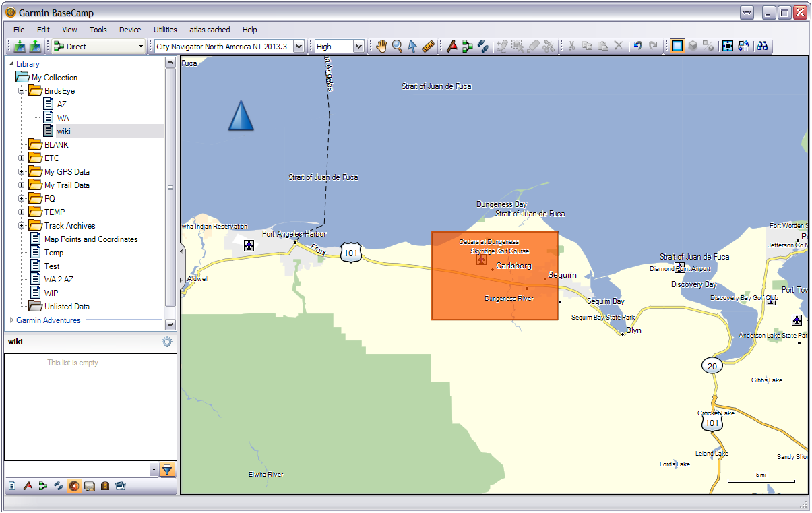
Task: Click the icon left of the binoculars
Action: pyautogui.click(x=743, y=46)
